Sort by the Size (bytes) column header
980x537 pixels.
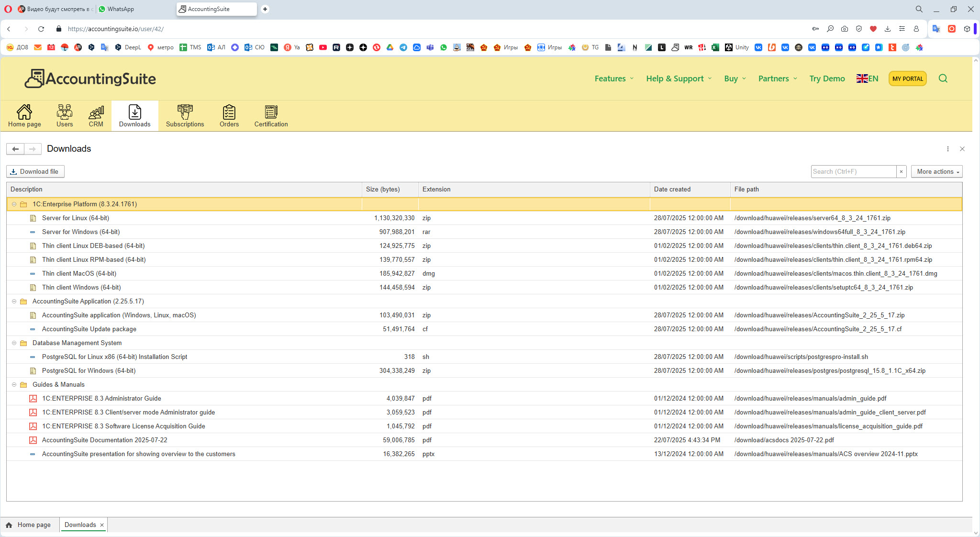coord(390,190)
